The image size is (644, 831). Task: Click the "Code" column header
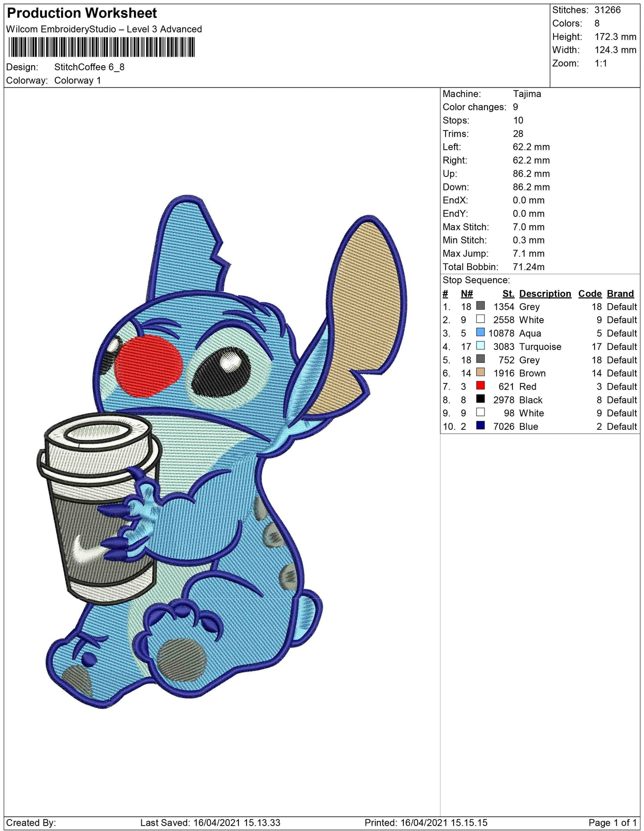click(590, 294)
